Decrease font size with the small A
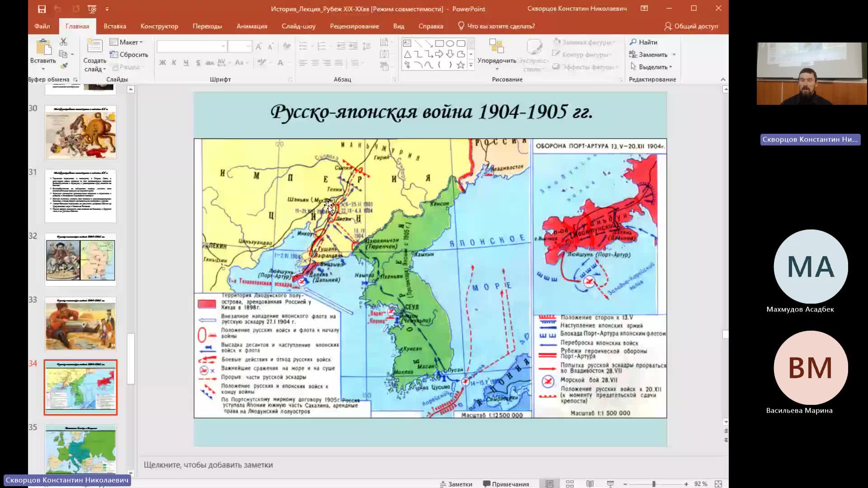 pos(270,46)
